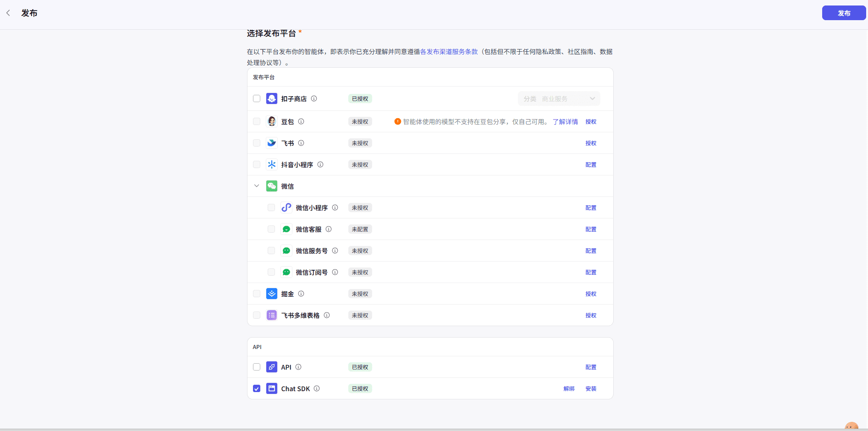Click the info icon beside 微信小程序
Viewport: 868px width, 431px height.
coord(335,207)
